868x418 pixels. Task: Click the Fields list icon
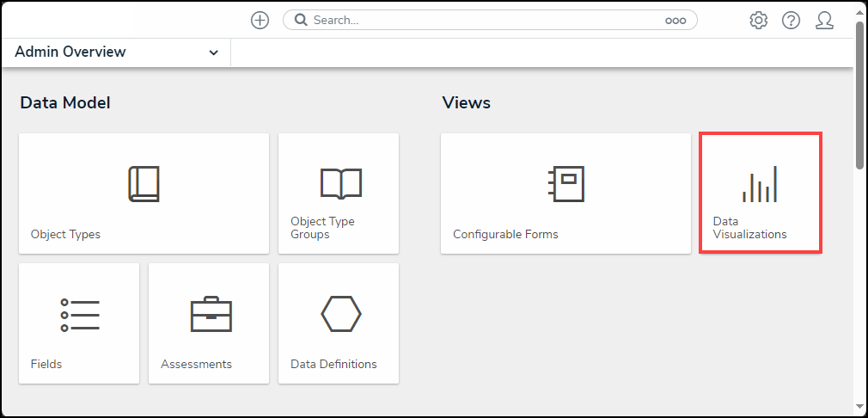(80, 315)
